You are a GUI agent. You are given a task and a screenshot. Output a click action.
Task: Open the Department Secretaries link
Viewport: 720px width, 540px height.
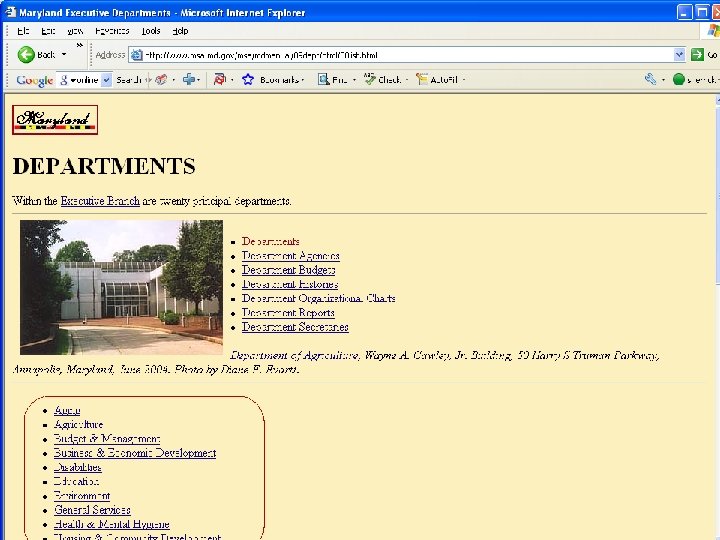click(295, 327)
